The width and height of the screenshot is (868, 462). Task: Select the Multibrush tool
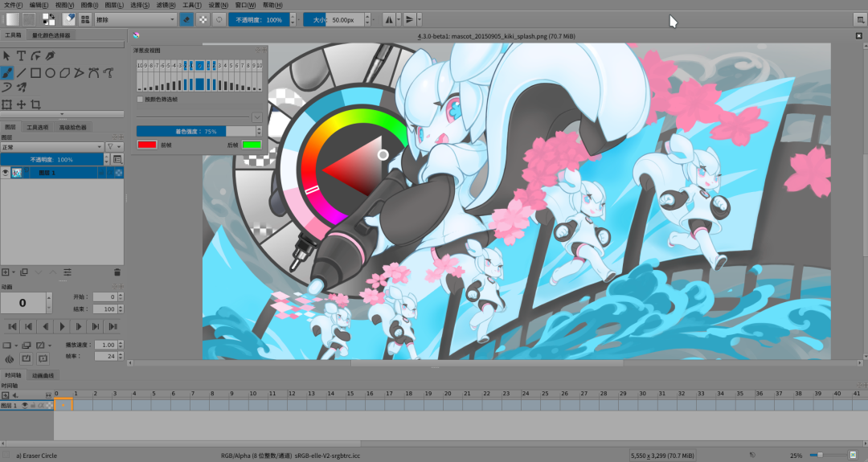[x=21, y=88]
